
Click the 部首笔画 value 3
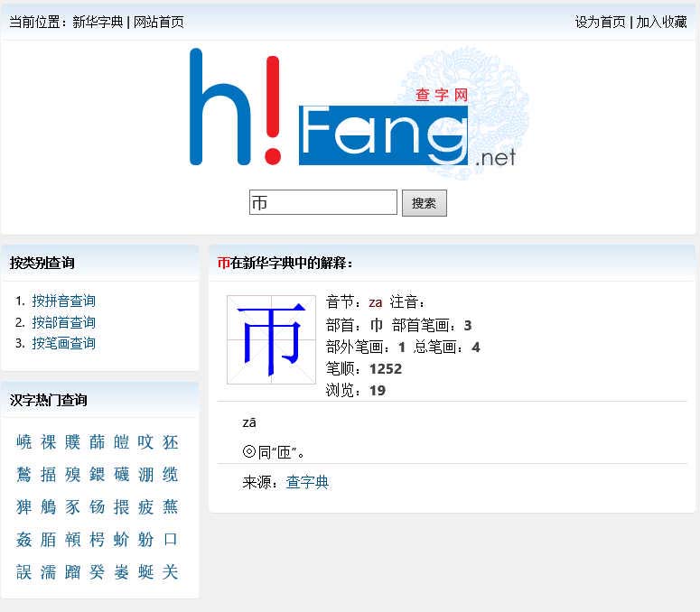[467, 325]
